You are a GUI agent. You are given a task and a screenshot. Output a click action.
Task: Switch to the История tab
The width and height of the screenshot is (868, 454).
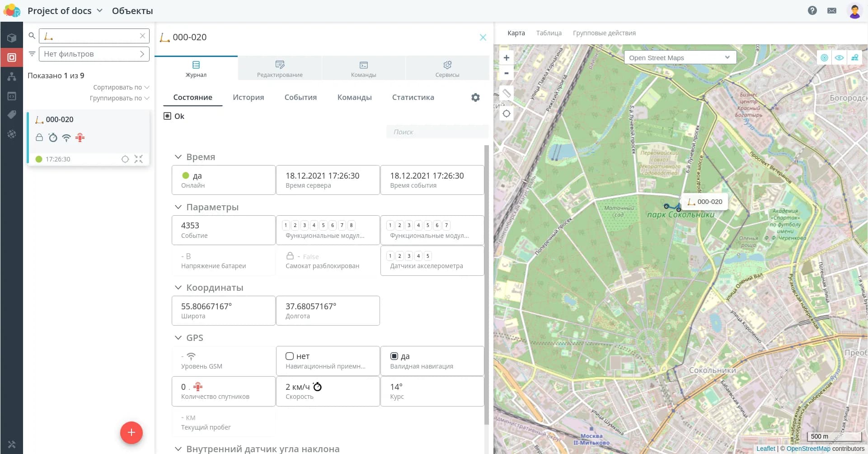click(248, 97)
